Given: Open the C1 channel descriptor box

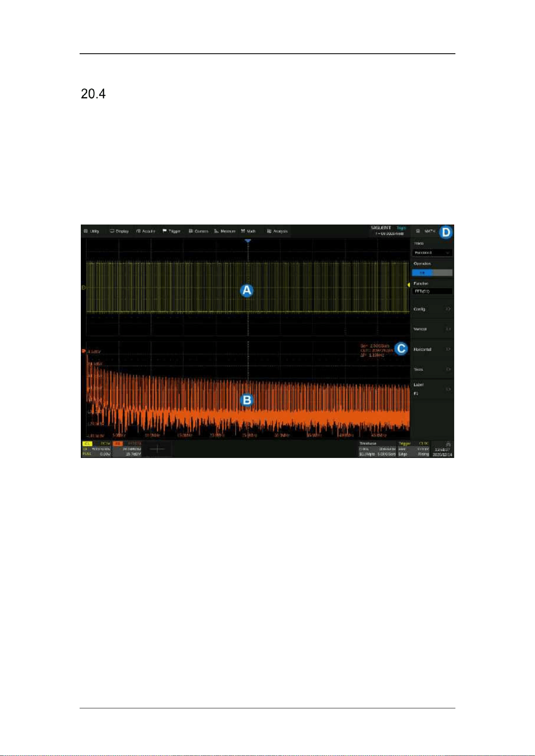Looking at the screenshot, I should 96,449.
